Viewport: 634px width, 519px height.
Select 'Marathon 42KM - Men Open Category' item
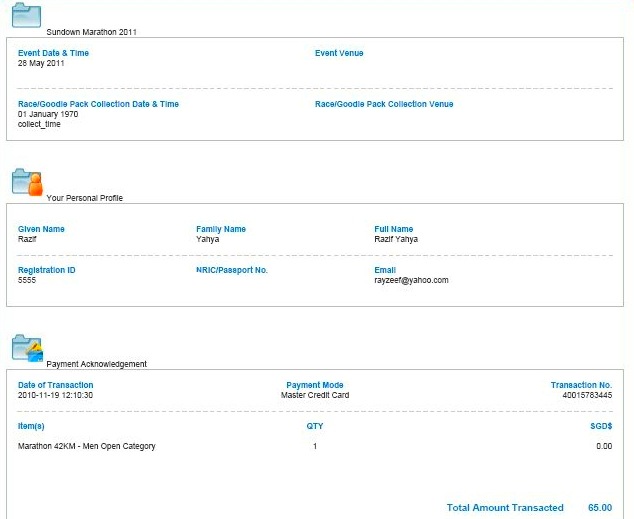[87, 446]
